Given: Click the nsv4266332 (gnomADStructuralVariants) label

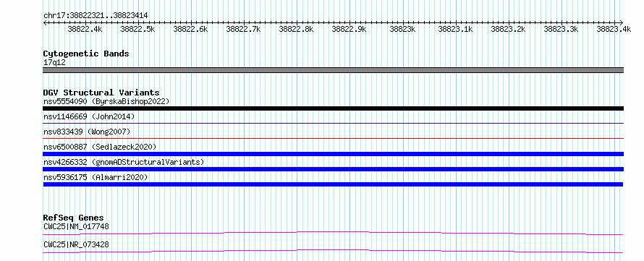Looking at the screenshot, I should (x=124, y=162).
